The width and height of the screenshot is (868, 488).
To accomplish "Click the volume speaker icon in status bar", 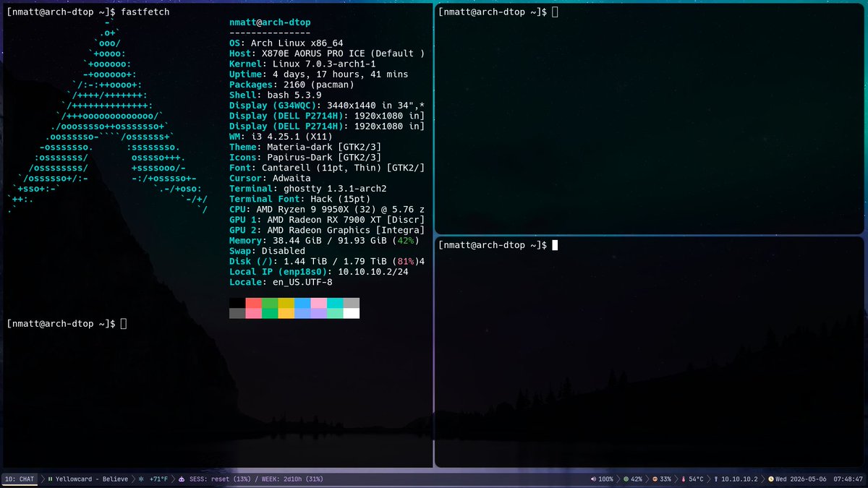I will coord(594,479).
